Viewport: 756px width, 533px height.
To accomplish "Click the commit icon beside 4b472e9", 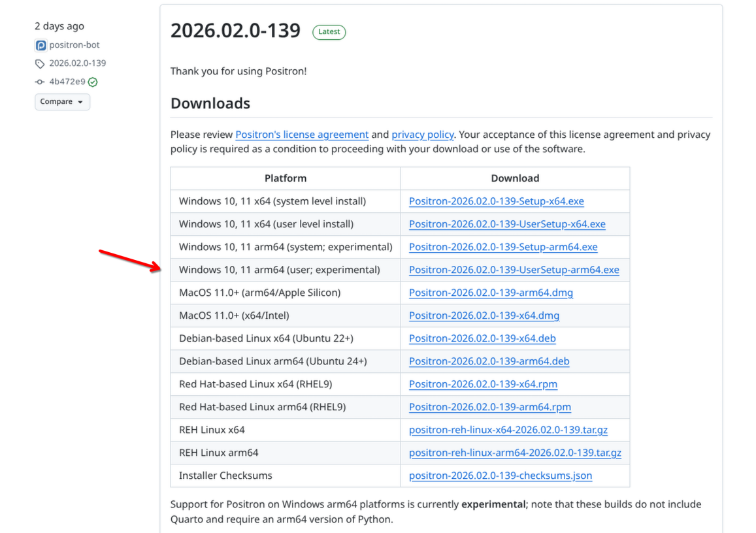I will point(41,82).
